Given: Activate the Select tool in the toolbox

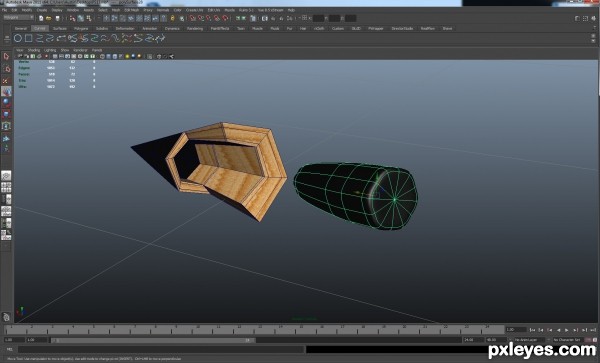Looking at the screenshot, I should (x=6, y=57).
